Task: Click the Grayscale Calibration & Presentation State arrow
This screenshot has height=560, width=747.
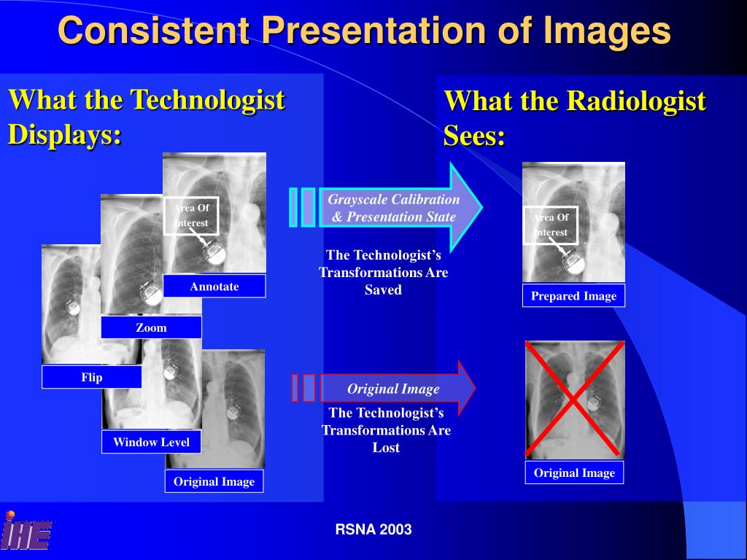Action: point(386,208)
